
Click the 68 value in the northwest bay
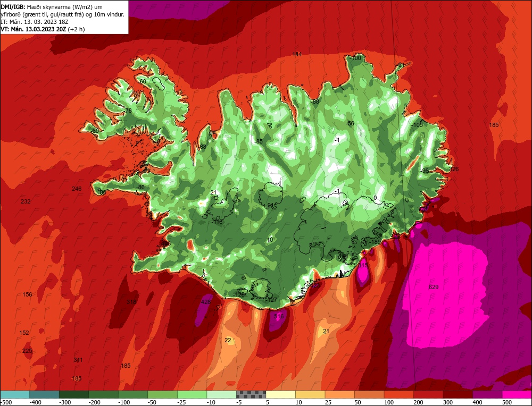tap(203, 147)
